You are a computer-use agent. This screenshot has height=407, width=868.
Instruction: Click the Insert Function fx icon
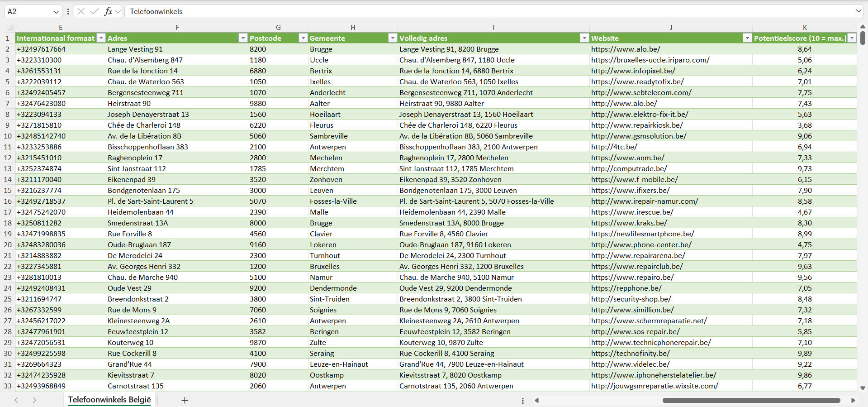[x=108, y=11]
